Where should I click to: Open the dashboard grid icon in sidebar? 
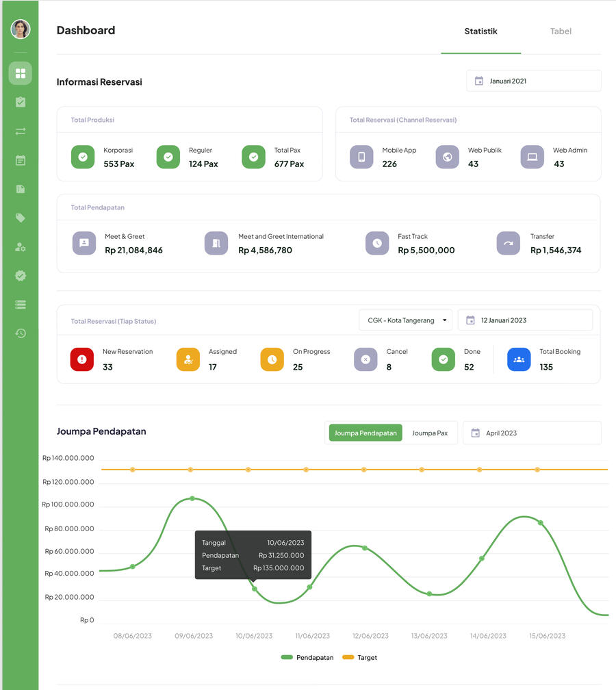click(x=21, y=73)
